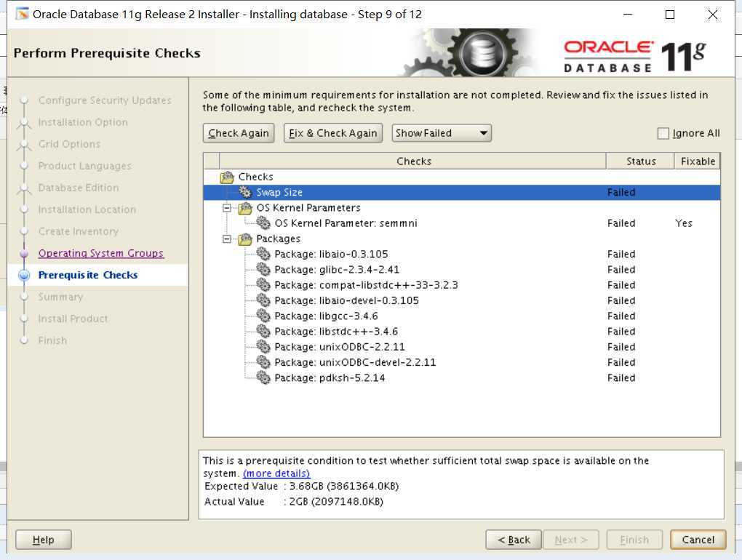Image resolution: width=742 pixels, height=560 pixels.
Task: Click the OS Kernel Parameters folder icon
Action: [245, 207]
